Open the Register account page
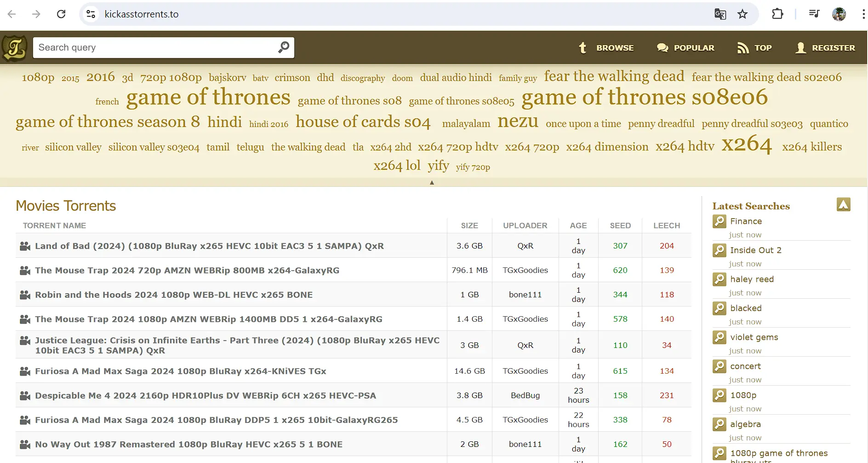Screen dimensions: 868x463 click(825, 48)
